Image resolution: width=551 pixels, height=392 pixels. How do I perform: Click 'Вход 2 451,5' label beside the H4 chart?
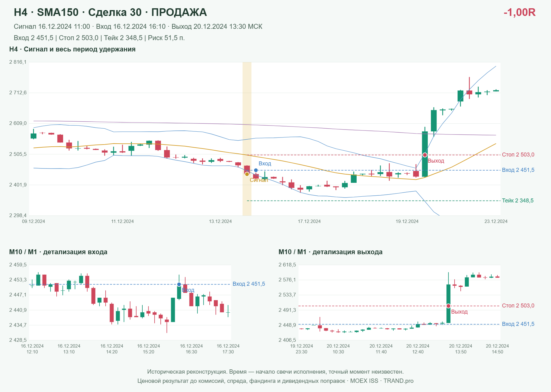(x=518, y=170)
